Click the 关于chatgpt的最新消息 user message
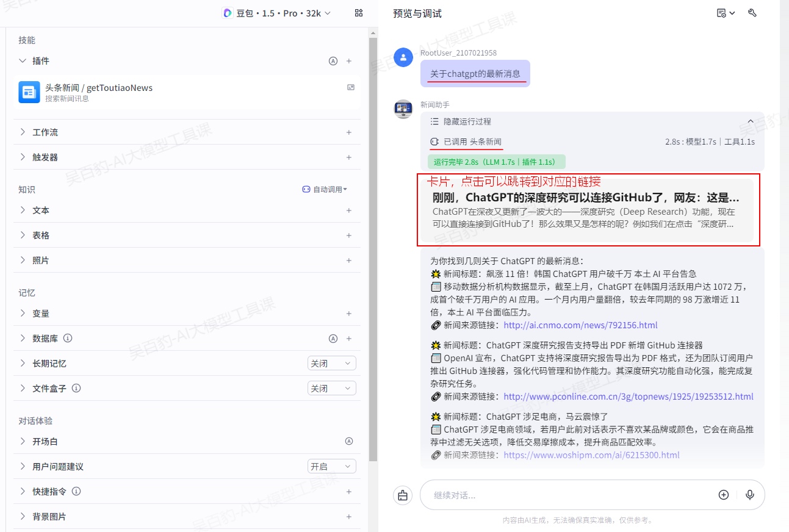The image size is (789, 532). [475, 74]
